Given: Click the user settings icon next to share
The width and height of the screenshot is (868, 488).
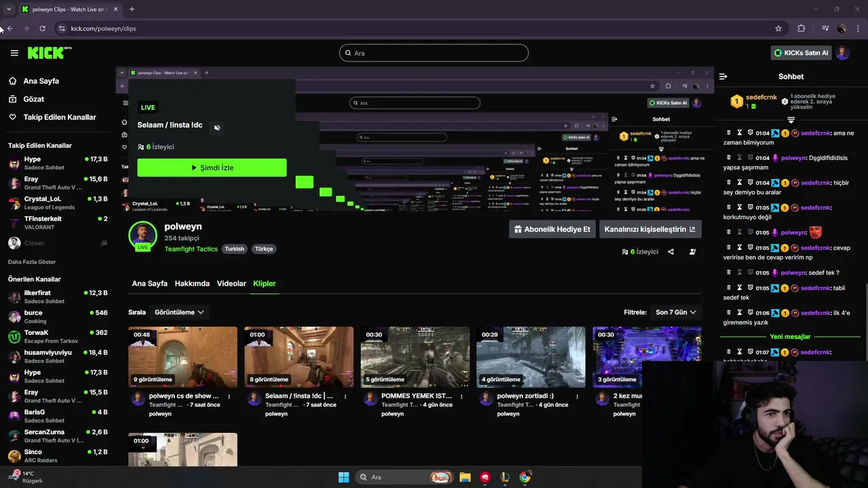Looking at the screenshot, I should click(x=692, y=251).
